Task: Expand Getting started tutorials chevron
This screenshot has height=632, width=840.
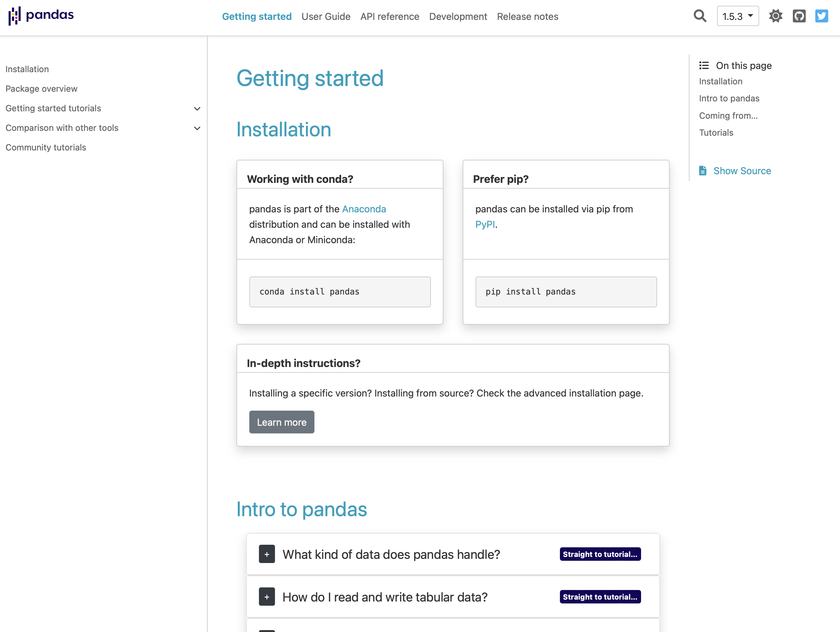Action: (197, 109)
